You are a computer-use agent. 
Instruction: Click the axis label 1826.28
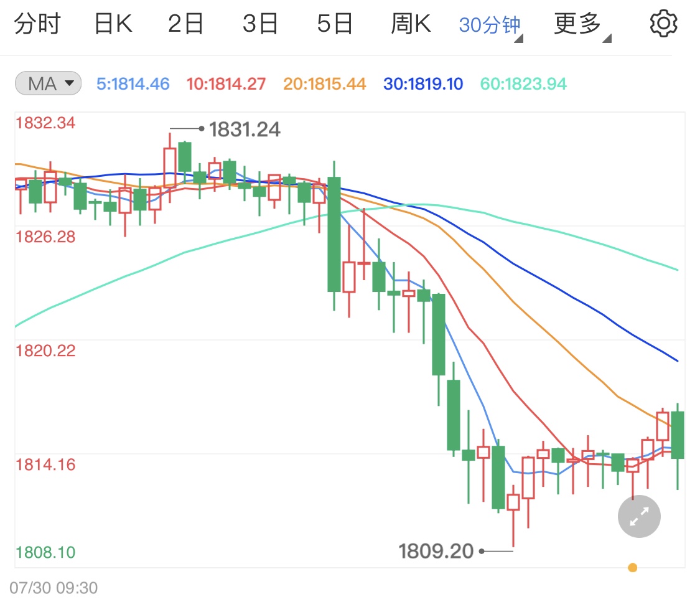click(45, 237)
